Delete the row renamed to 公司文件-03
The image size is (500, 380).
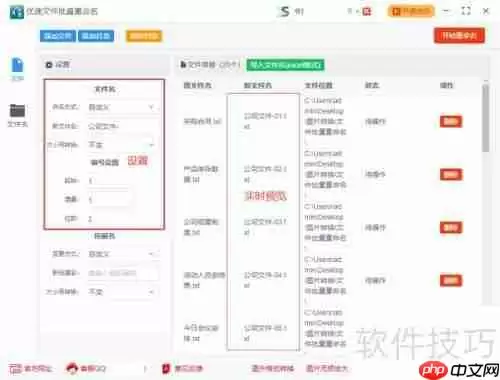pos(451,227)
